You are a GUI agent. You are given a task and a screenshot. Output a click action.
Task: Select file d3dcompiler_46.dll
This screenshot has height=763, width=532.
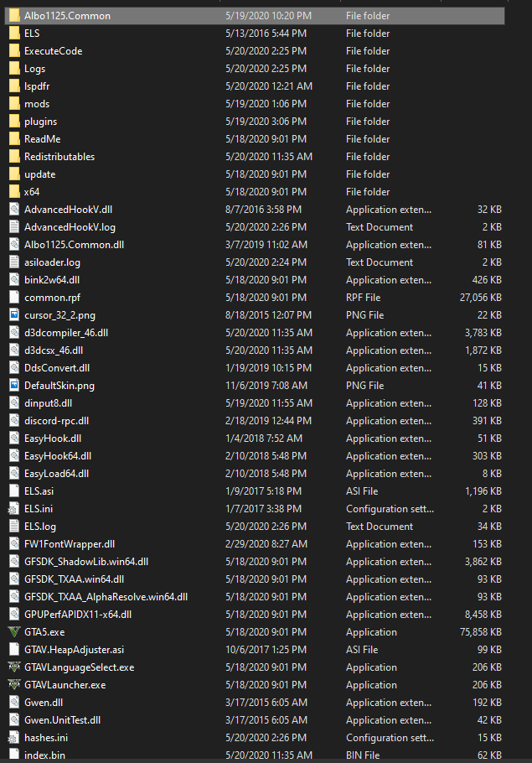coord(66,333)
